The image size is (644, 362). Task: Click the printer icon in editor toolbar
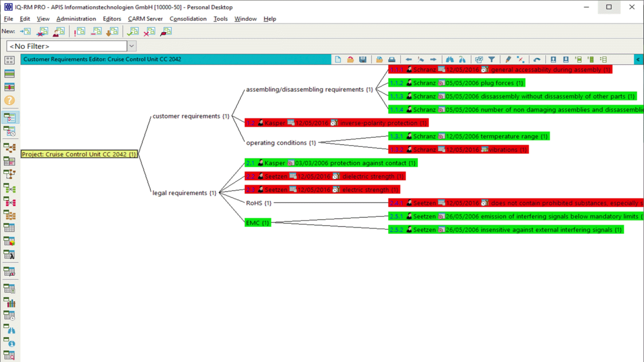point(392,60)
